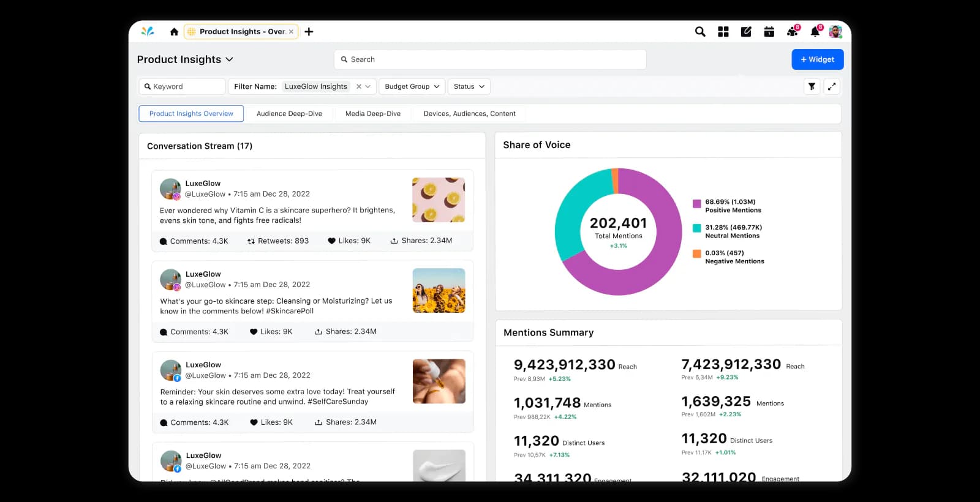Click the filter funnel icon
Image resolution: width=980 pixels, height=502 pixels.
click(812, 86)
